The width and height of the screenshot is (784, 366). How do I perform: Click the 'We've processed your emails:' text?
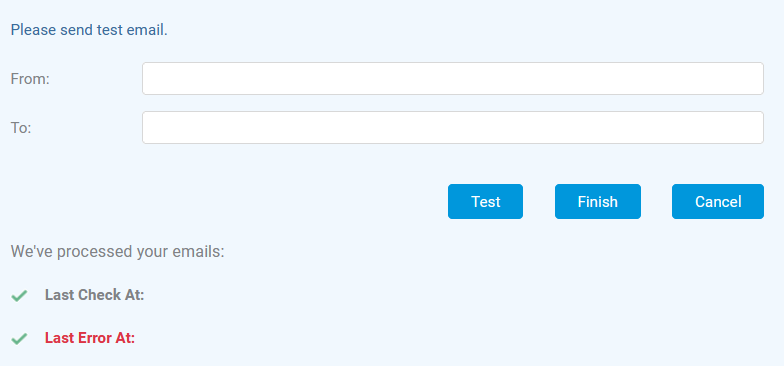tap(118, 252)
